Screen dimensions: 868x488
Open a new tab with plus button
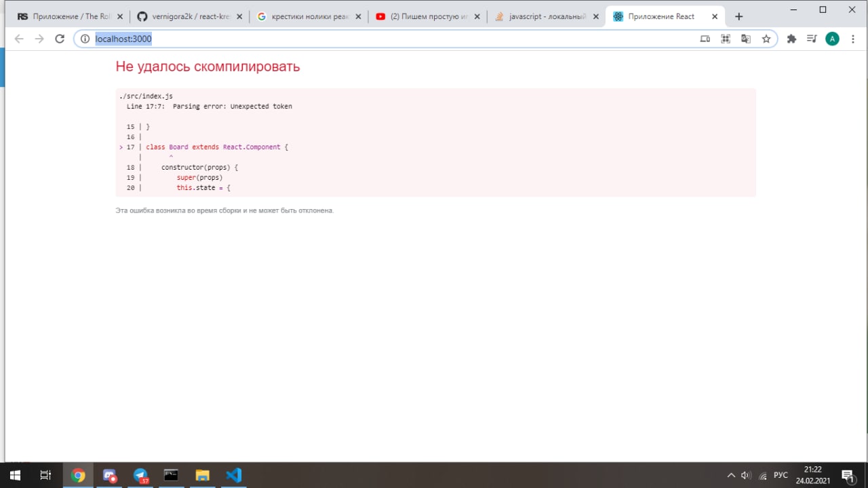click(739, 16)
